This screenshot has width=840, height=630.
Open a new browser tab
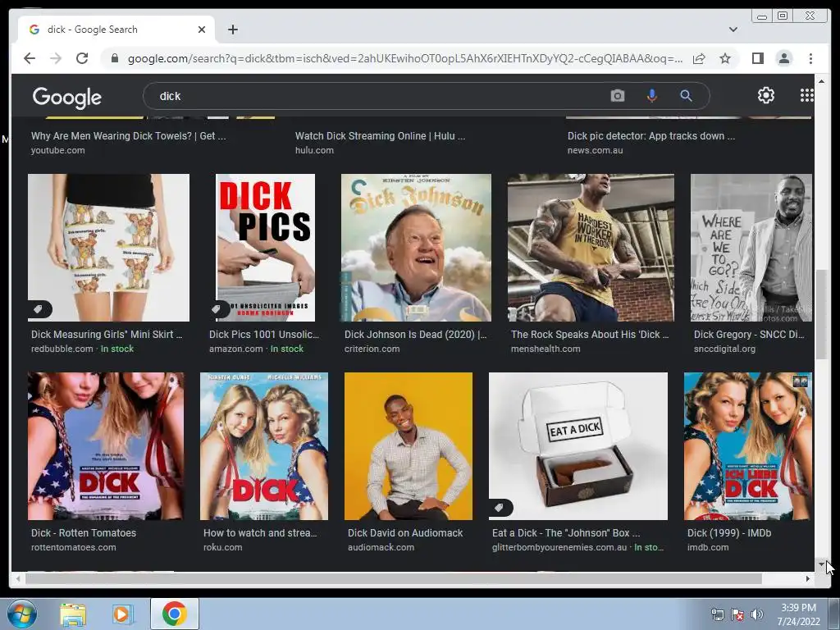tap(232, 30)
